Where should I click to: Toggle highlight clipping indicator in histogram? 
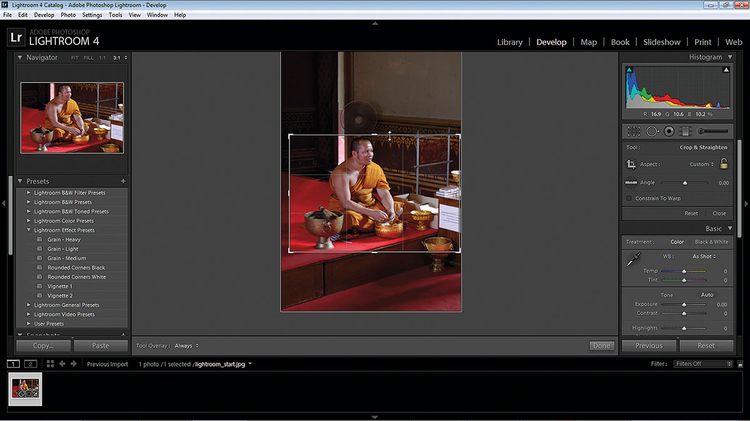click(726, 70)
